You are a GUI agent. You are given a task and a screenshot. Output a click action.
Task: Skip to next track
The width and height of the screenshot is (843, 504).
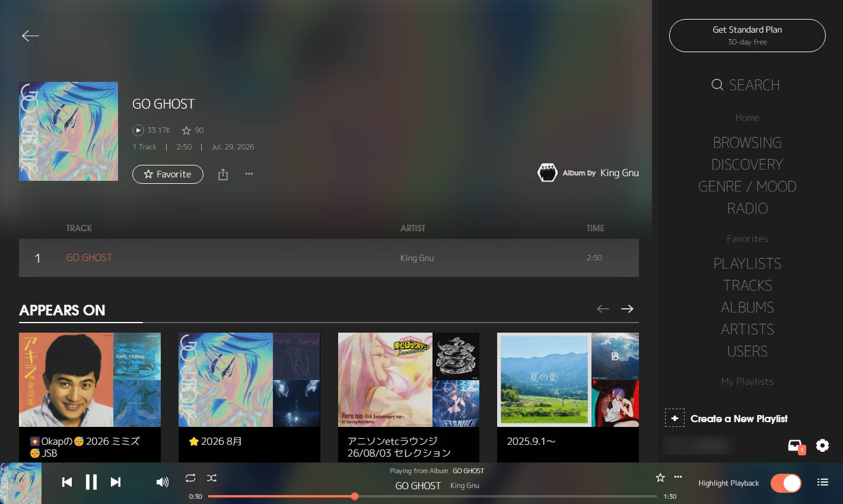coord(116,482)
